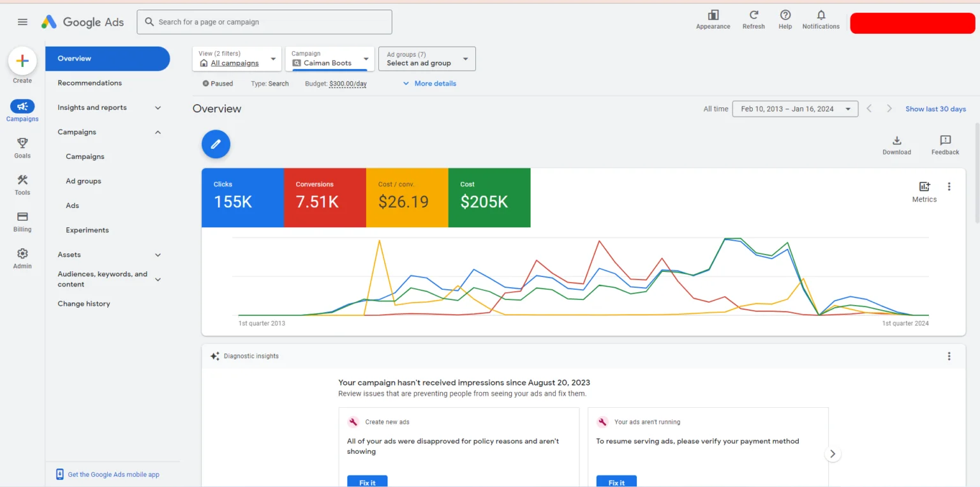Open the Metrics chart selector
This screenshot has height=487, width=980.
coord(924,188)
